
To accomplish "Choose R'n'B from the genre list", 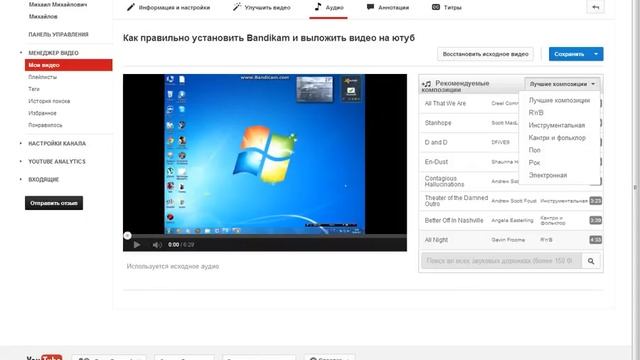I will 536,113.
